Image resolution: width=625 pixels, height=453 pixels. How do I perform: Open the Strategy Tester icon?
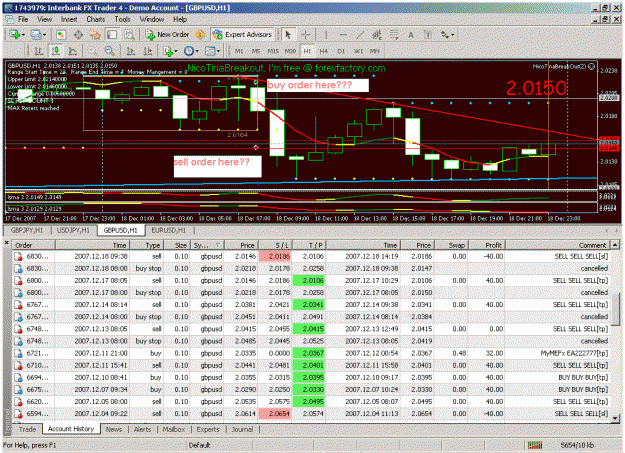[130, 35]
